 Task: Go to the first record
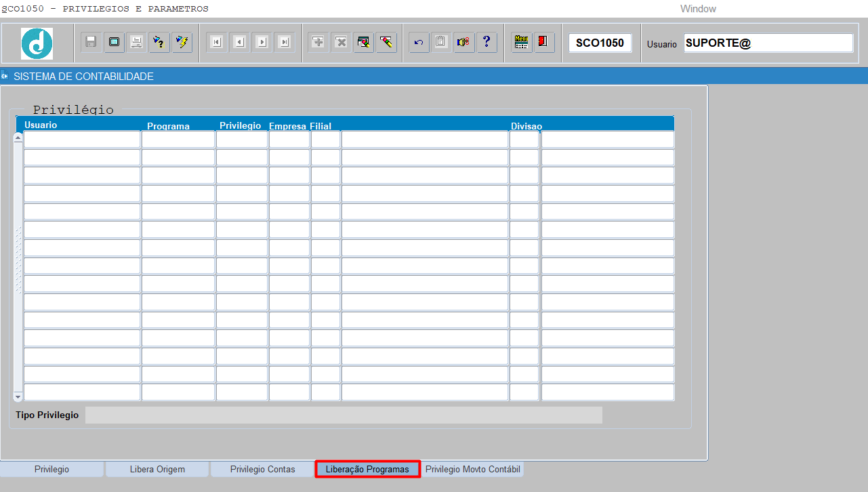click(217, 42)
